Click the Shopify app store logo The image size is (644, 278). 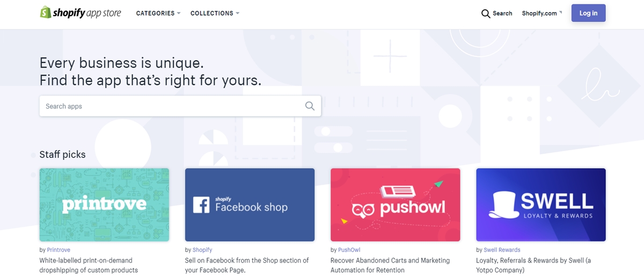pos(80,13)
